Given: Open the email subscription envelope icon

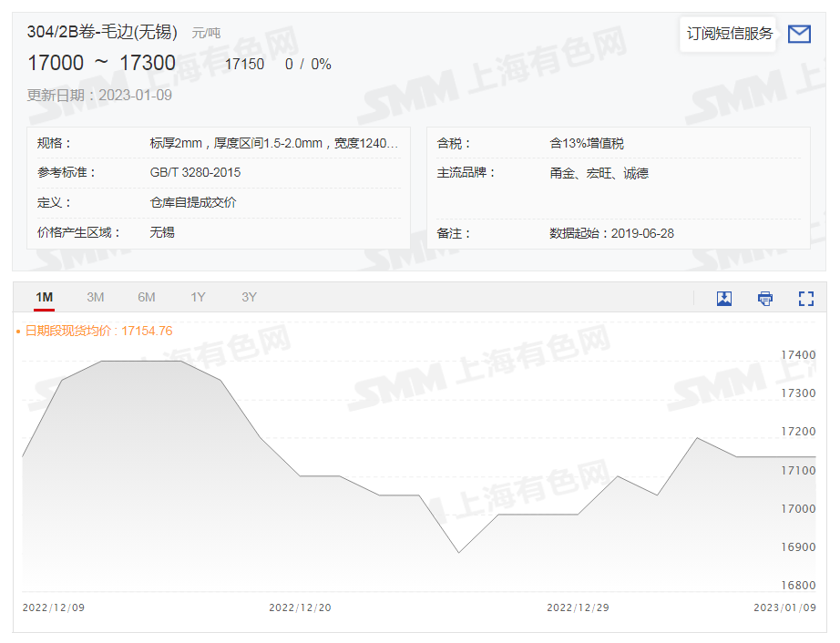Looking at the screenshot, I should pyautogui.click(x=799, y=34).
